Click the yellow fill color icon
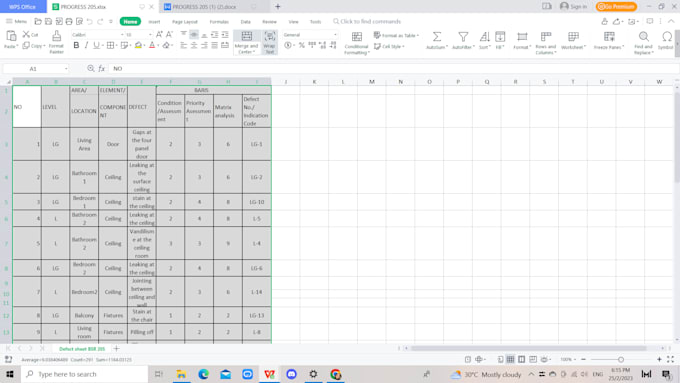Screen dimensions: 680x383 pyautogui.click(x=138, y=45)
